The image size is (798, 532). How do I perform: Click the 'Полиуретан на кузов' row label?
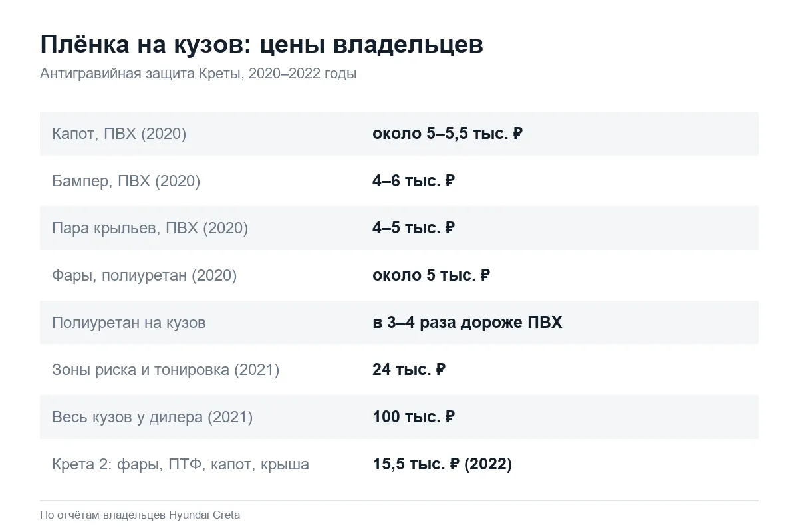click(129, 323)
